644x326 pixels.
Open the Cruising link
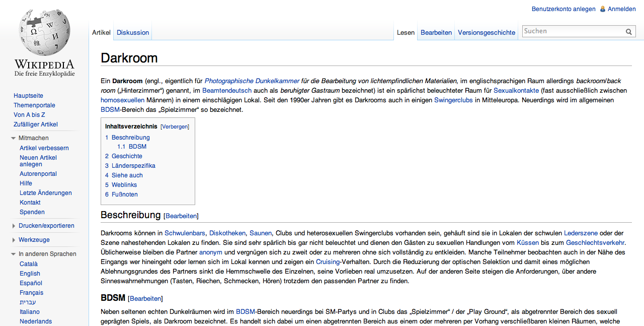pyautogui.click(x=328, y=262)
